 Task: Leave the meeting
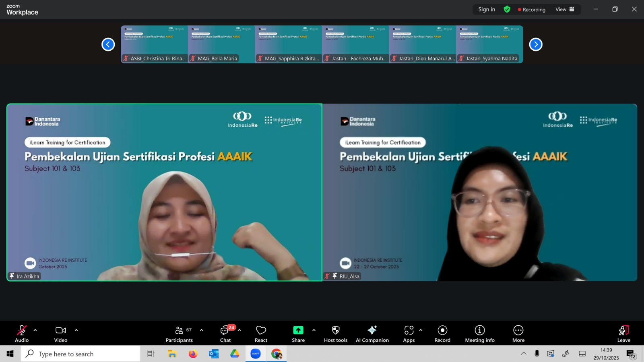click(623, 334)
